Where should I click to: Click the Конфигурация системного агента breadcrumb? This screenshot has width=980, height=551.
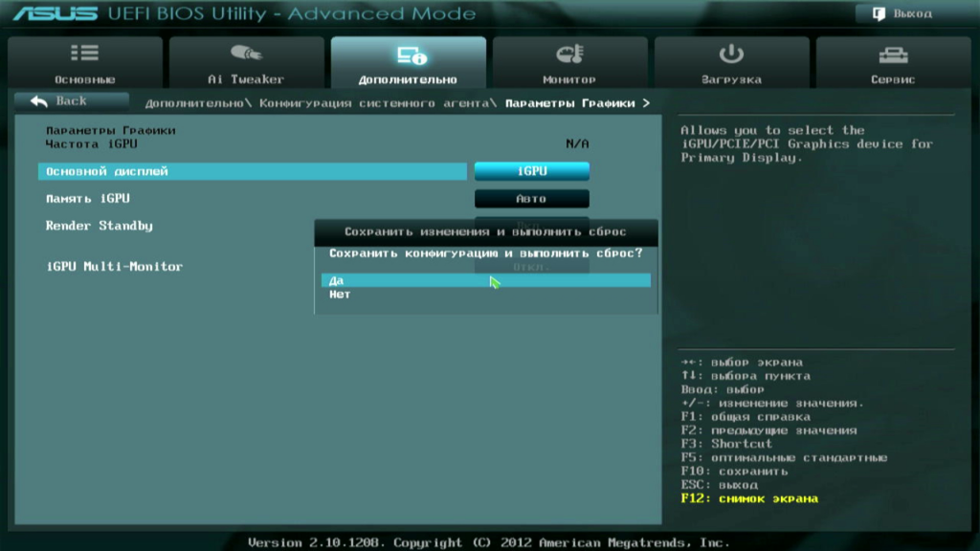374,103
